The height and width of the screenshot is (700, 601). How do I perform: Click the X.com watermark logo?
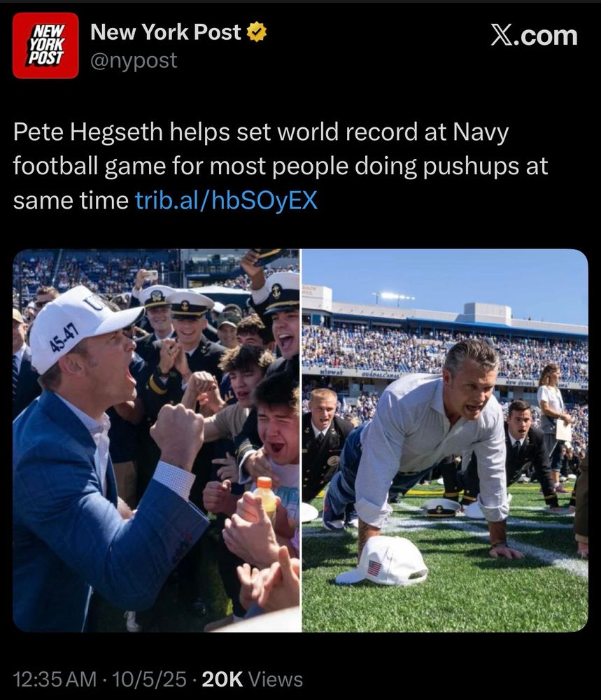(x=534, y=35)
